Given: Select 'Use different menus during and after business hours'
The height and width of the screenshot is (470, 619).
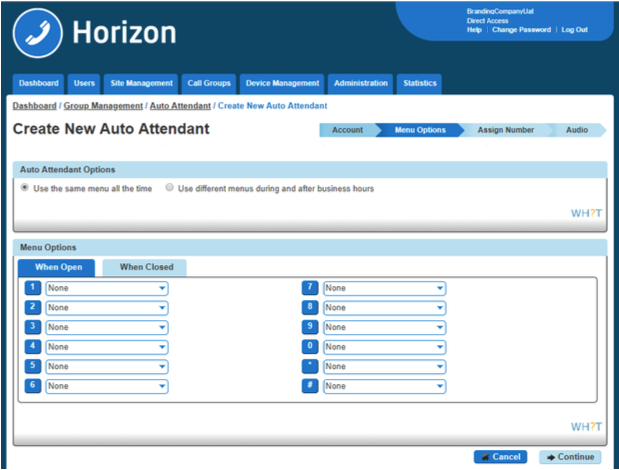Looking at the screenshot, I should click(169, 187).
